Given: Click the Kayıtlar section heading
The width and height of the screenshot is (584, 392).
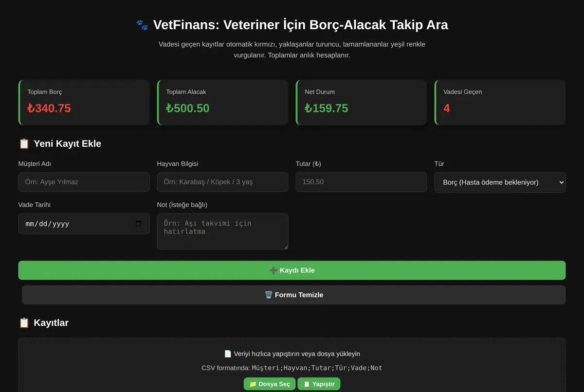Looking at the screenshot, I should [x=44, y=322].
